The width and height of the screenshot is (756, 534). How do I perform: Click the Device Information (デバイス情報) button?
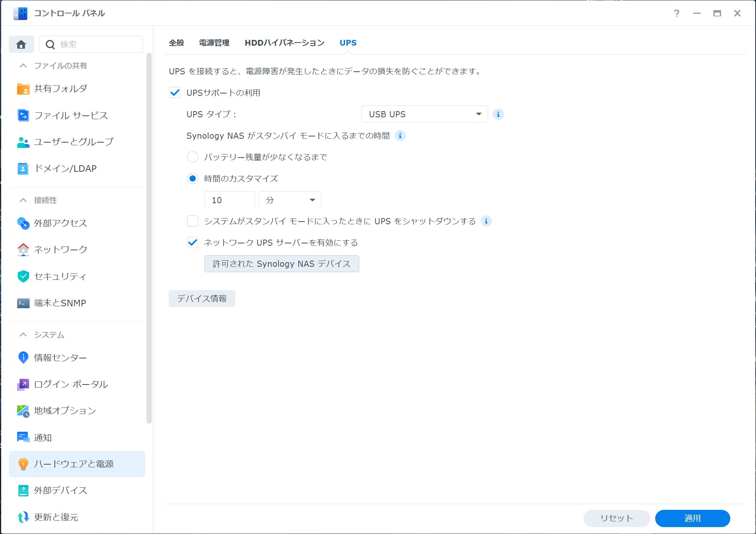point(202,299)
